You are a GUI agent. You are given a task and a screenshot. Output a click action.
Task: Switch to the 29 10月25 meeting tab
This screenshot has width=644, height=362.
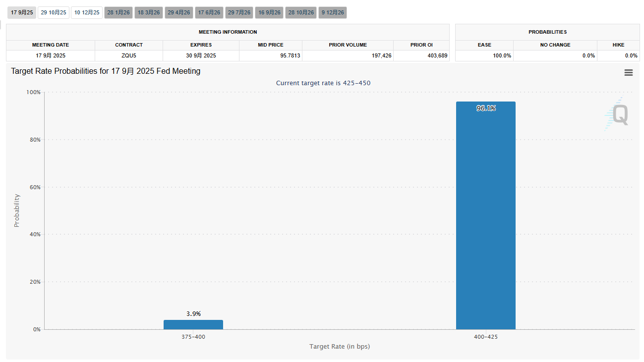[x=54, y=12]
